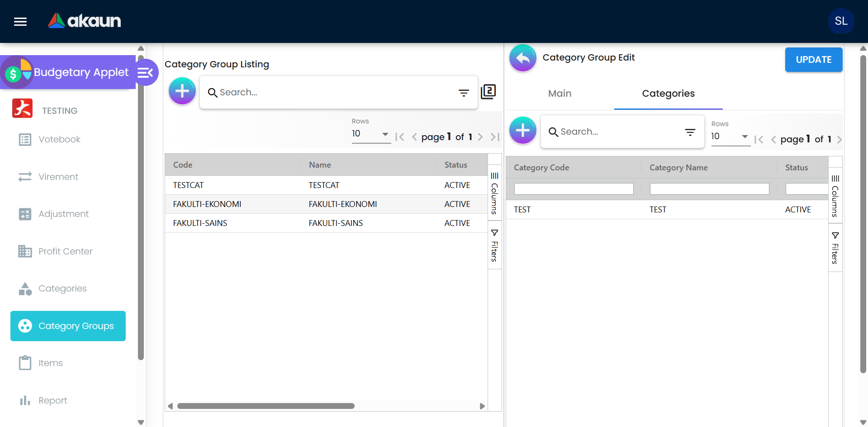Jump to first page in Categories pagination

coord(759,140)
